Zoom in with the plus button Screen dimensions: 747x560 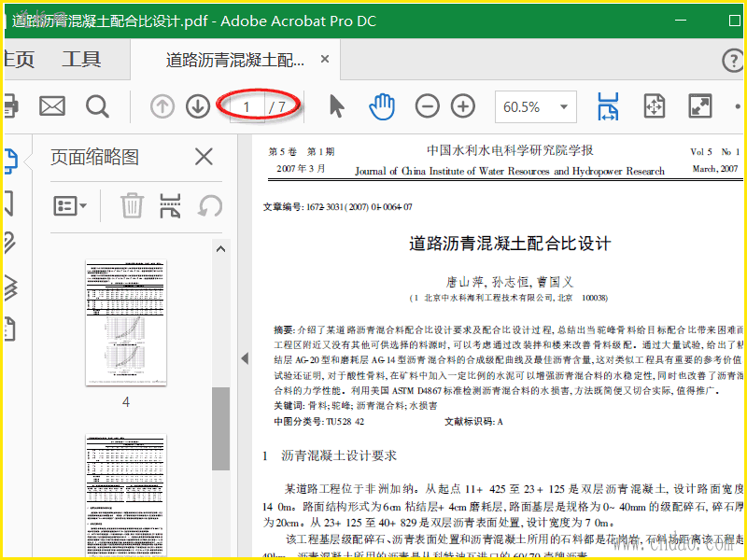(x=463, y=106)
